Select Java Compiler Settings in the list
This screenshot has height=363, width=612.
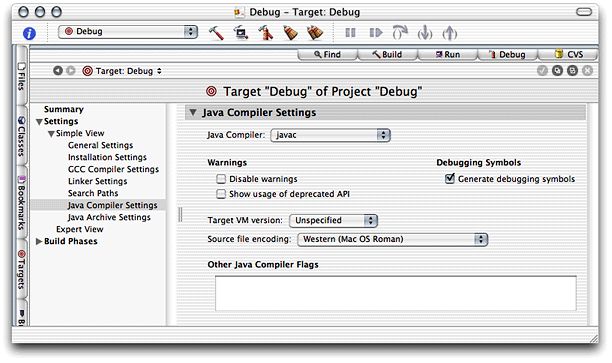[98, 205]
